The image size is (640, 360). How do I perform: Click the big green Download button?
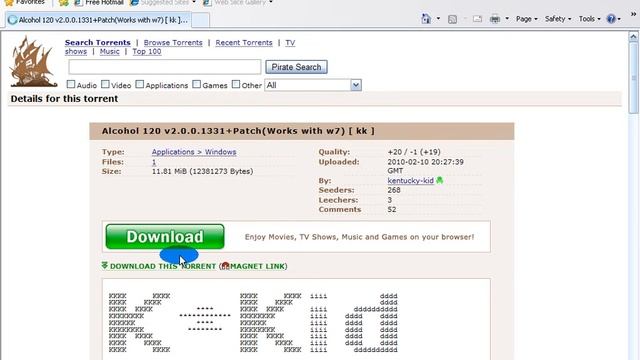point(165,237)
